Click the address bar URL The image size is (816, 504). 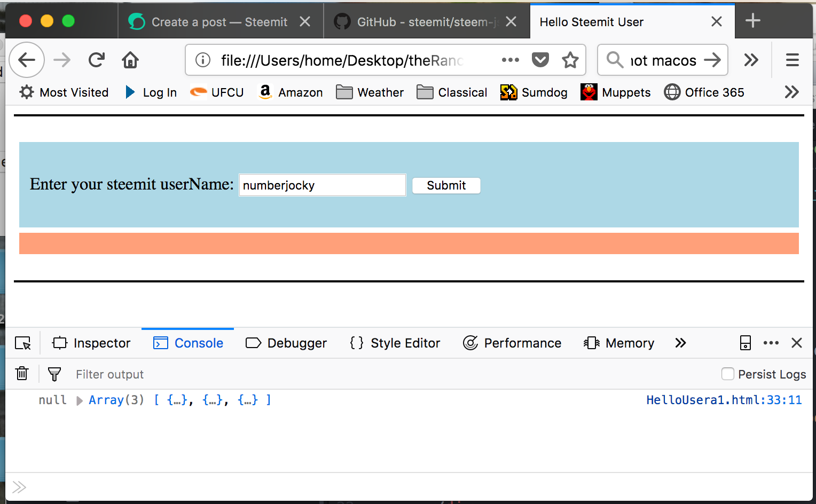(x=342, y=60)
